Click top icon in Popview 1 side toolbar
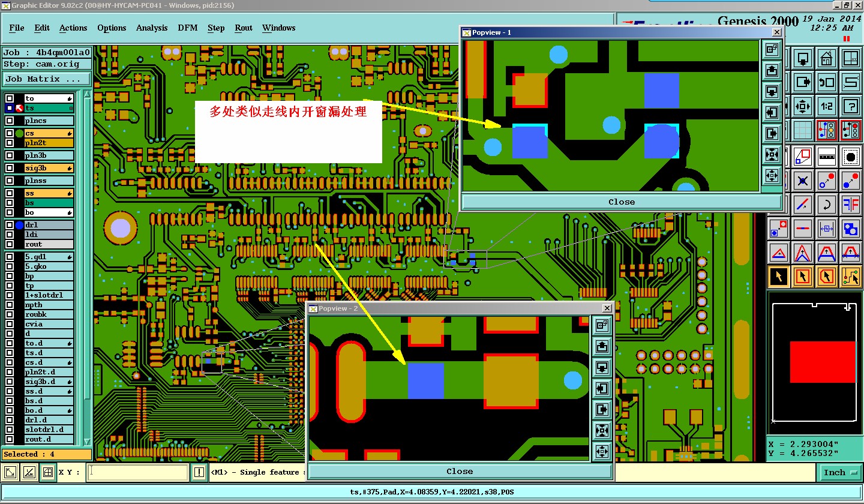 pyautogui.click(x=772, y=50)
